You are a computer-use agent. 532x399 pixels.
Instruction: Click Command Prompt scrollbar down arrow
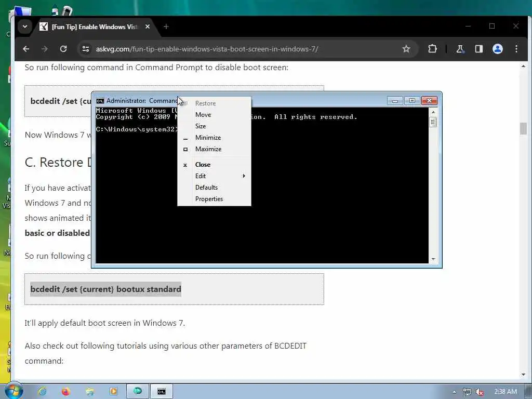point(433,259)
